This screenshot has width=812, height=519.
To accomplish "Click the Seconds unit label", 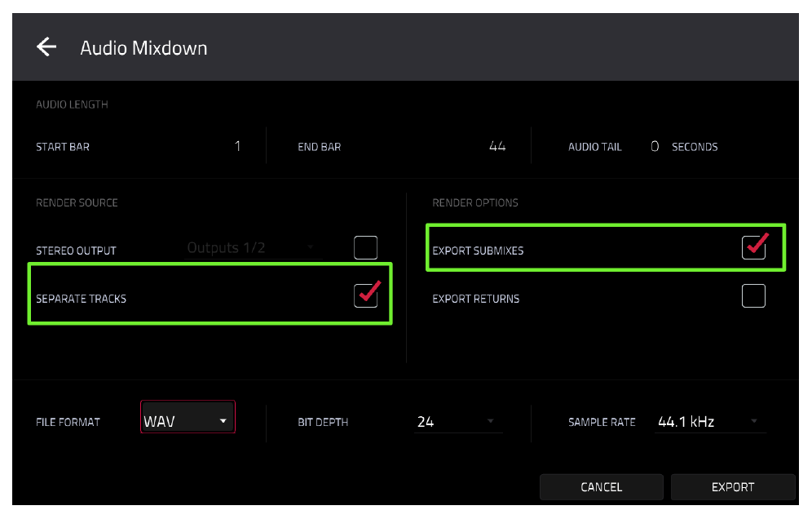I will [x=695, y=147].
